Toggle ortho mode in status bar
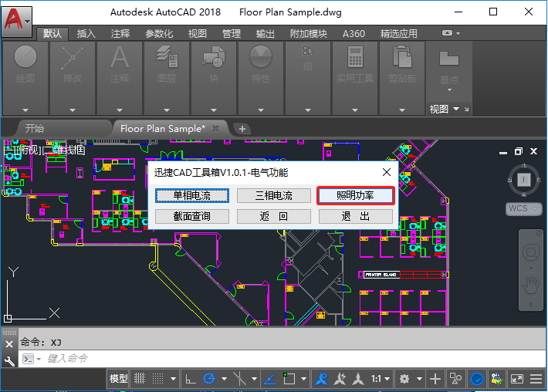 [x=191, y=379]
